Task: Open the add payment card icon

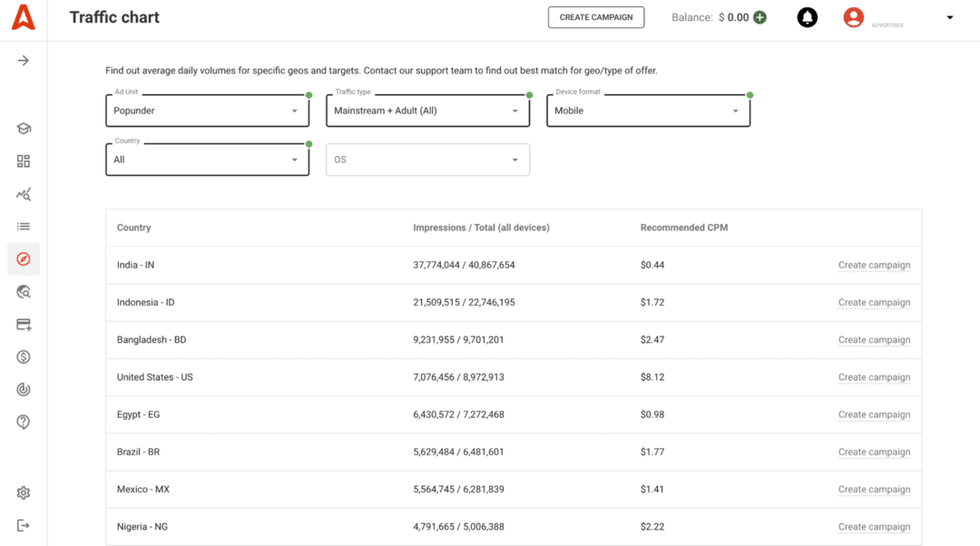Action: 23,324
